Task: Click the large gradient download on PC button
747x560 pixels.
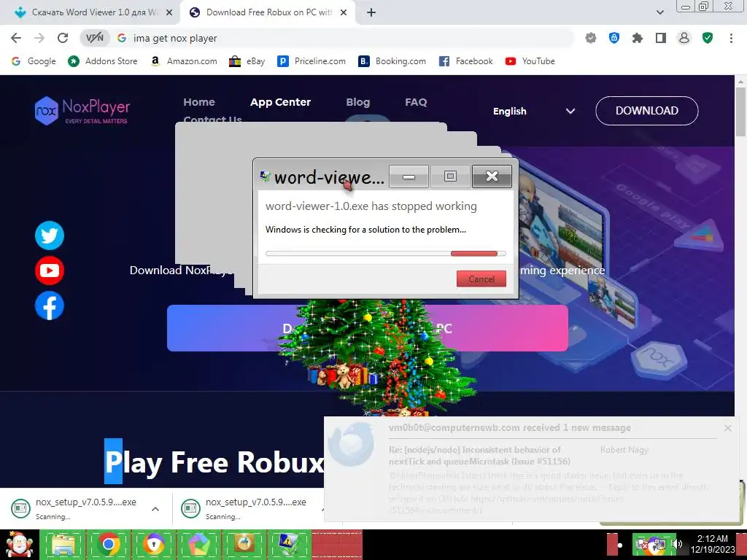Action: [368, 328]
